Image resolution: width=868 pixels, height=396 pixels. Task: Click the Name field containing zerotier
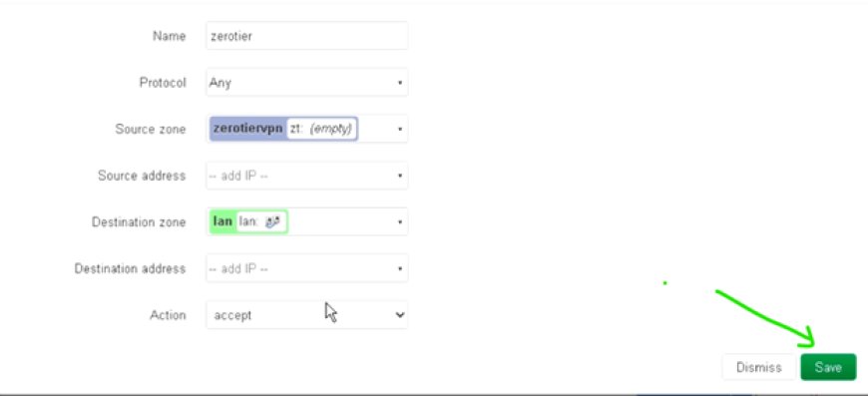(x=306, y=36)
